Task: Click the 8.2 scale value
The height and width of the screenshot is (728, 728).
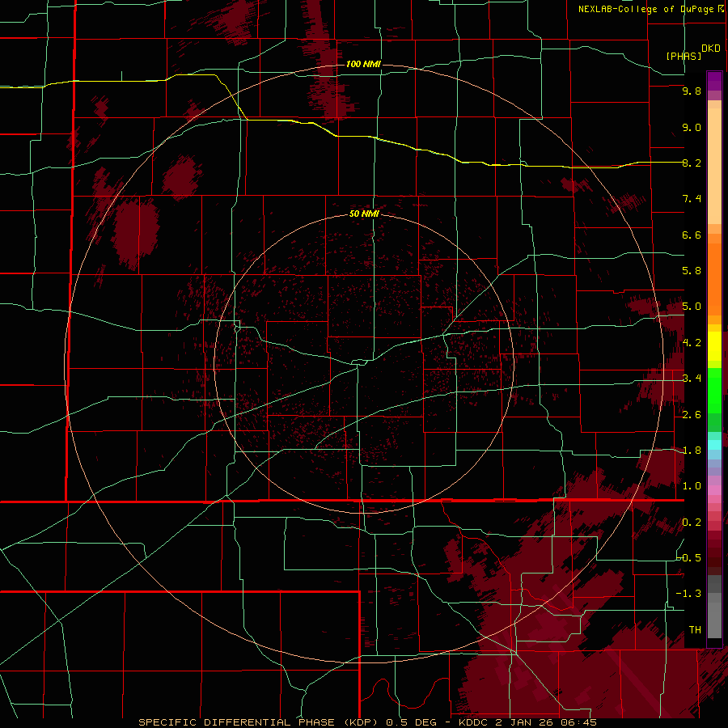Action: click(x=692, y=163)
